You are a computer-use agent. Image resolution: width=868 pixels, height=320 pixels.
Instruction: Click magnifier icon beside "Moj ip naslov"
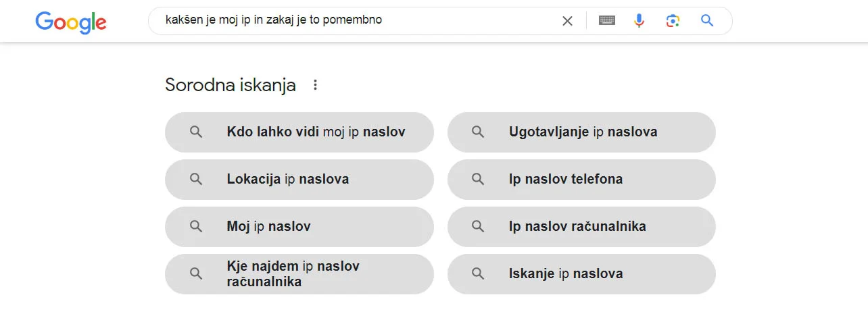(196, 227)
